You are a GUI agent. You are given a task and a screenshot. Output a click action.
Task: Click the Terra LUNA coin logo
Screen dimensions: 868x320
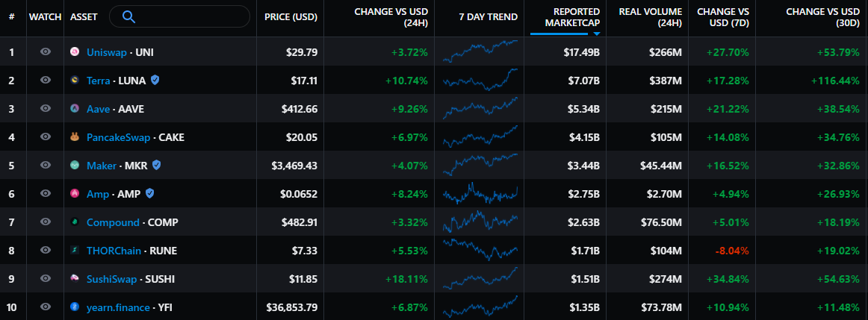[75, 81]
